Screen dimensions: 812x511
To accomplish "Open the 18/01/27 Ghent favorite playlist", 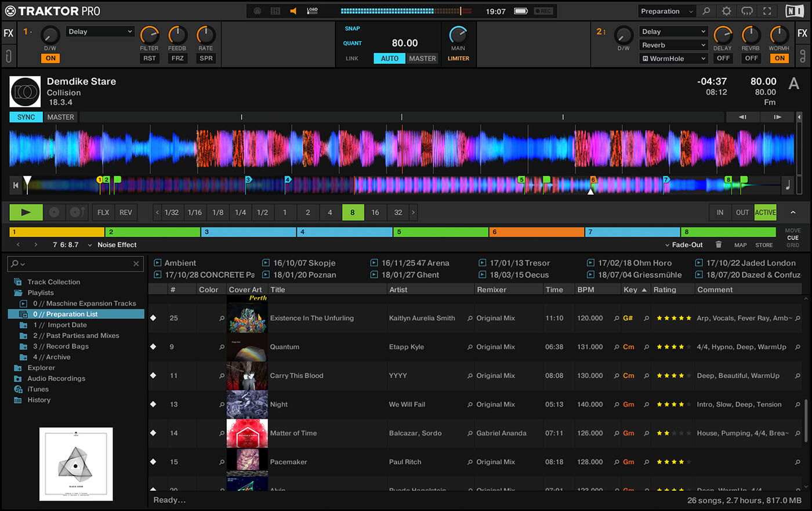I will (x=405, y=275).
